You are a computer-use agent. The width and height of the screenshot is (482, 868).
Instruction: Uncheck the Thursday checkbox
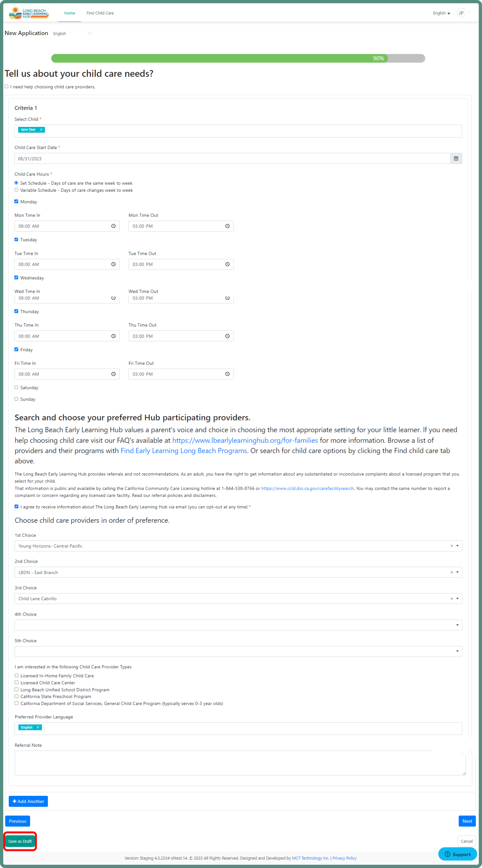point(16,311)
